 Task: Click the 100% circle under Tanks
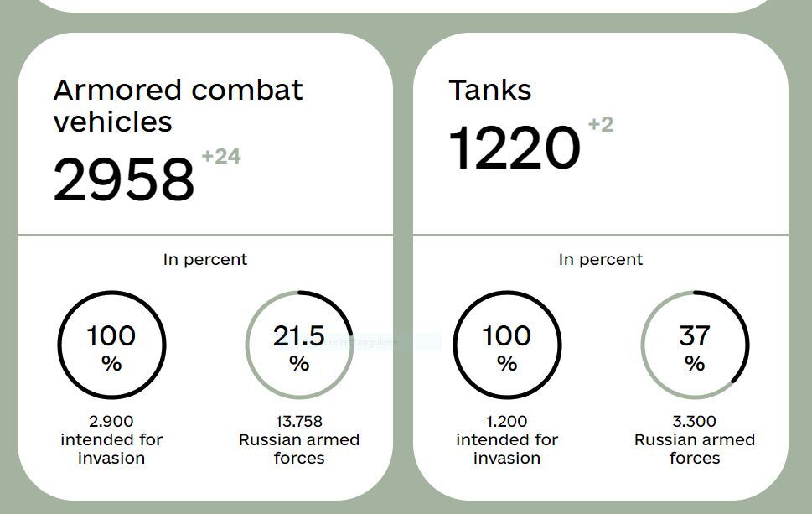click(x=507, y=345)
